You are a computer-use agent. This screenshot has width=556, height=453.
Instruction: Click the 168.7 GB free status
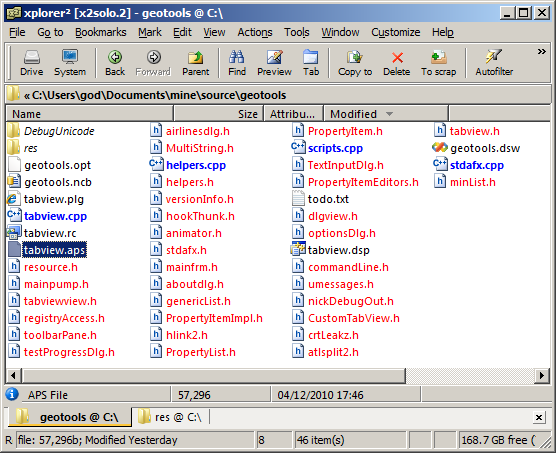pyautogui.click(x=499, y=440)
